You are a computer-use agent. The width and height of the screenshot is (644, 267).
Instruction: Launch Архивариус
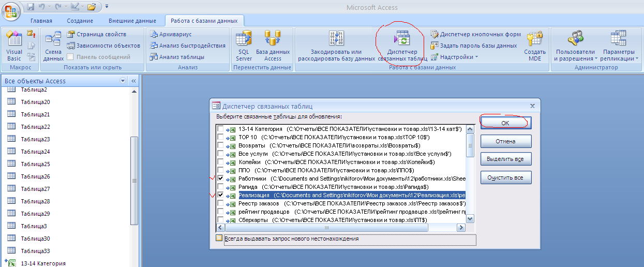[x=171, y=34]
